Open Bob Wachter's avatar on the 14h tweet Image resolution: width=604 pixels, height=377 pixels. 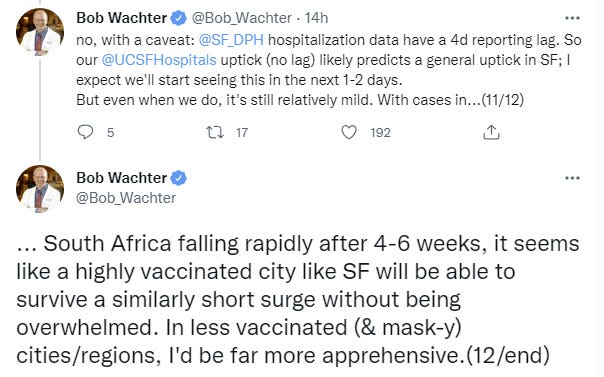[x=40, y=32]
